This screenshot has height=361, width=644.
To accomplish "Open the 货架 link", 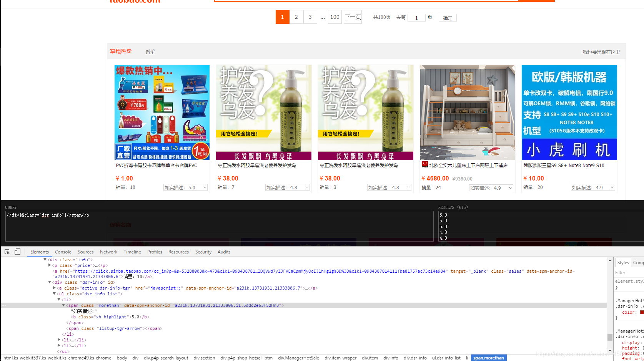I will click(x=150, y=52).
